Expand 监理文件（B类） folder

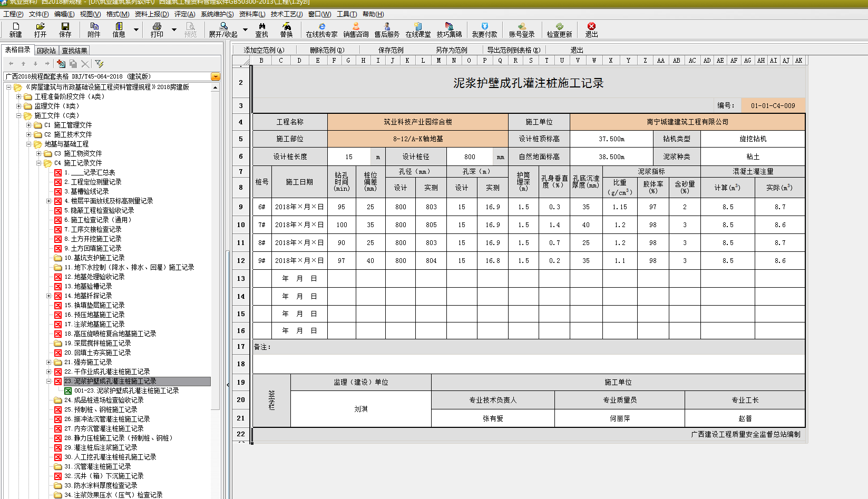[x=19, y=106]
